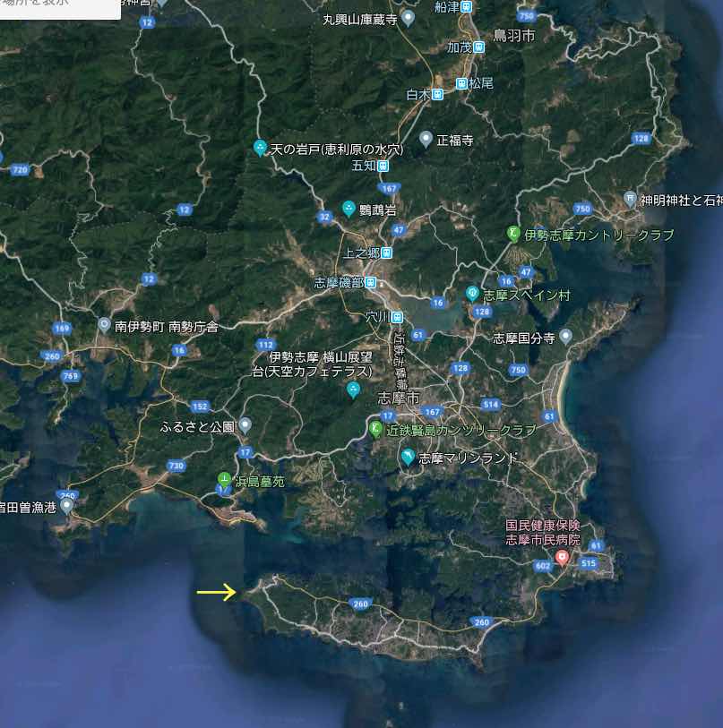Image resolution: width=723 pixels, height=728 pixels.
Task: Click the 志摩スペイン村 amusement park pin
Action: click(472, 293)
